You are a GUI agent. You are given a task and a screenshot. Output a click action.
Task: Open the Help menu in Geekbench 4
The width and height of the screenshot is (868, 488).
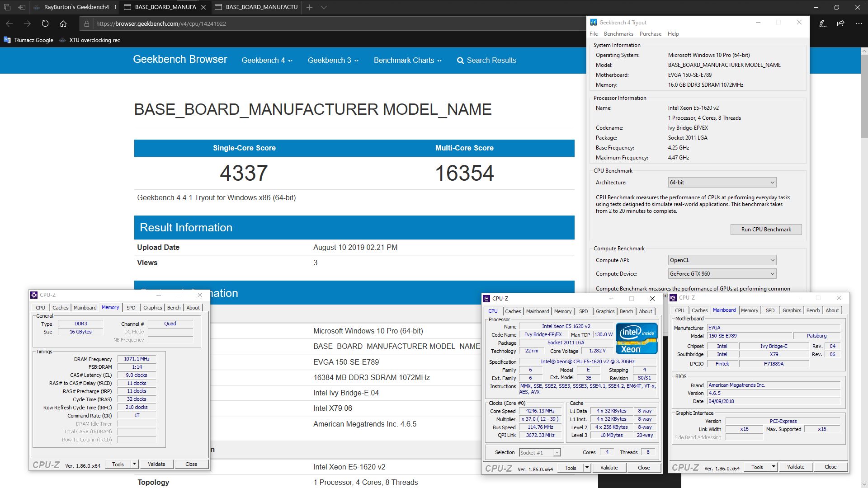coord(673,34)
